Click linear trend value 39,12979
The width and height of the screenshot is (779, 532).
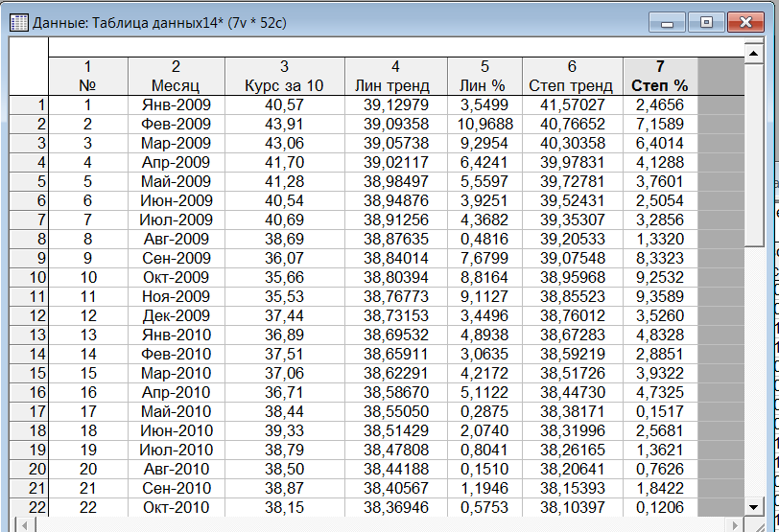click(x=396, y=105)
